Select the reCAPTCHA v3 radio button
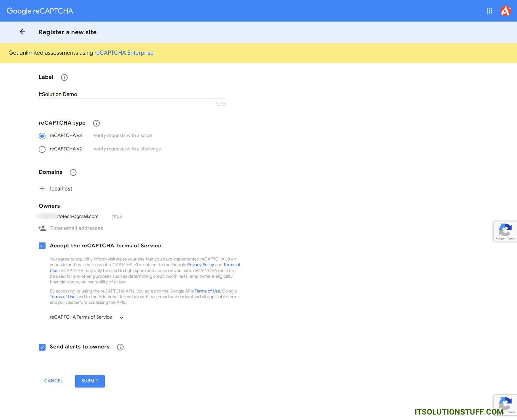 click(42, 136)
